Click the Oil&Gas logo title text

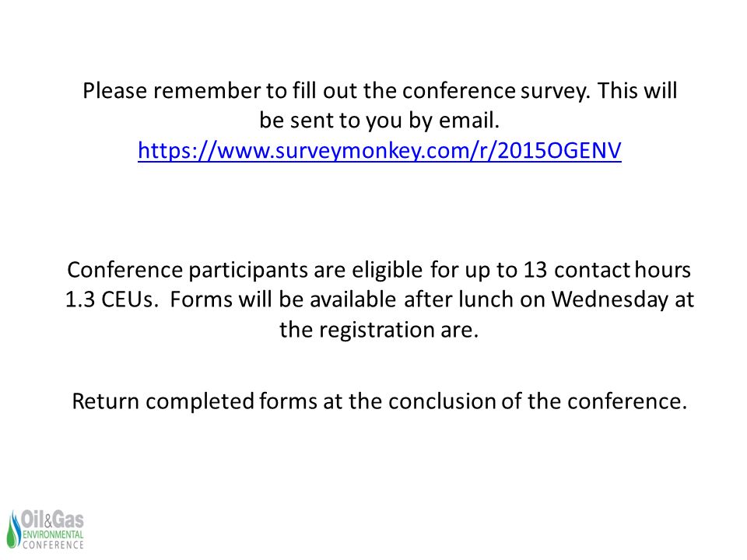(x=52, y=520)
